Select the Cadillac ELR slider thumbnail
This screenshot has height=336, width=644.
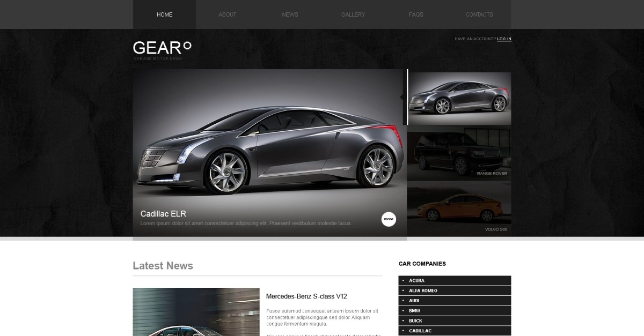[x=459, y=98]
